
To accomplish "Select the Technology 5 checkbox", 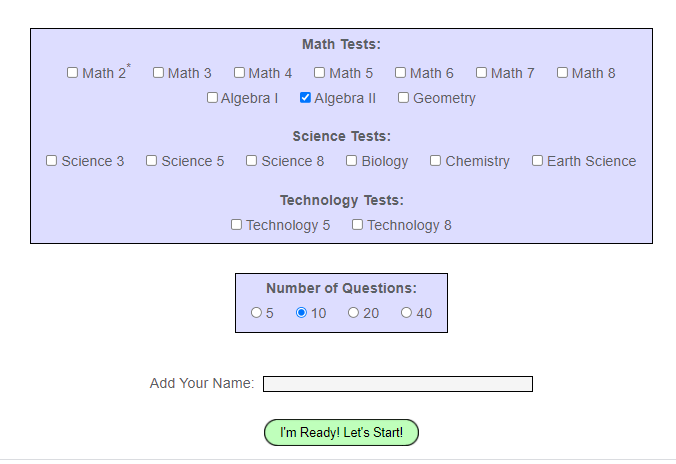I will [237, 224].
